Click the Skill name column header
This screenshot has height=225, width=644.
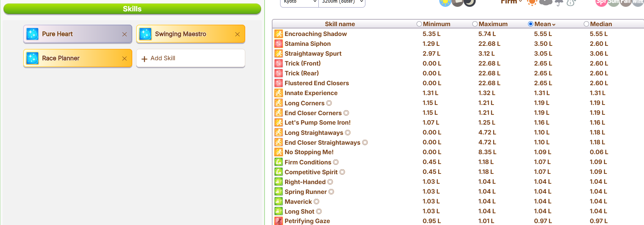coord(340,24)
